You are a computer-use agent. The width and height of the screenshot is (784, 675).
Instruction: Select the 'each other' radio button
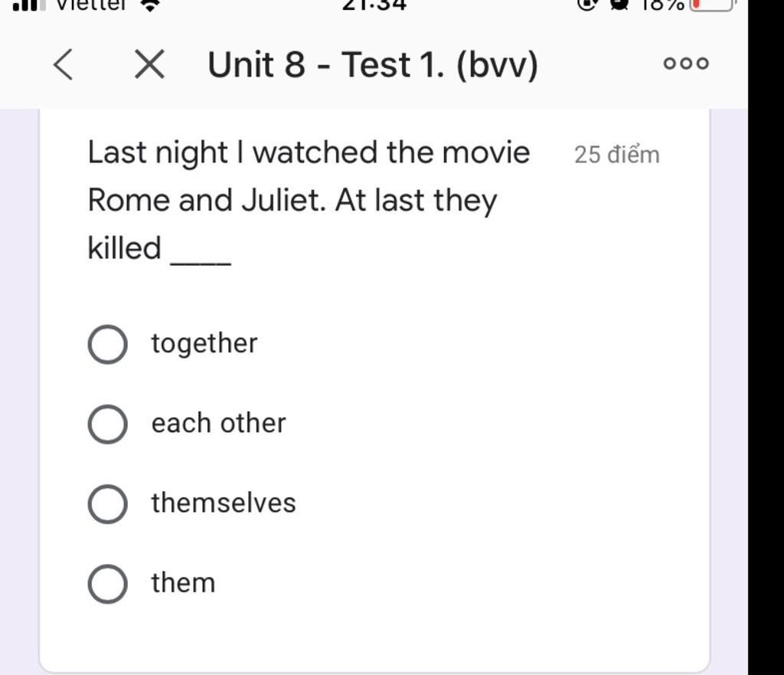click(107, 424)
